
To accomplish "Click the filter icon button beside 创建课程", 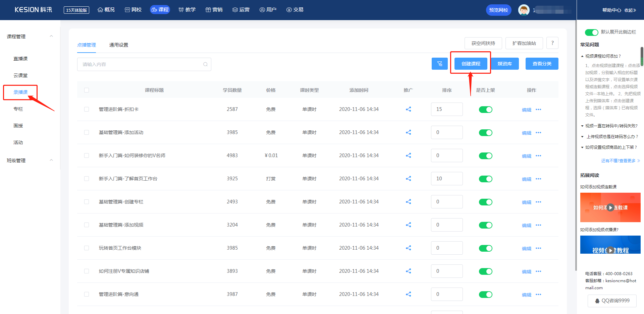I will 439,64.
